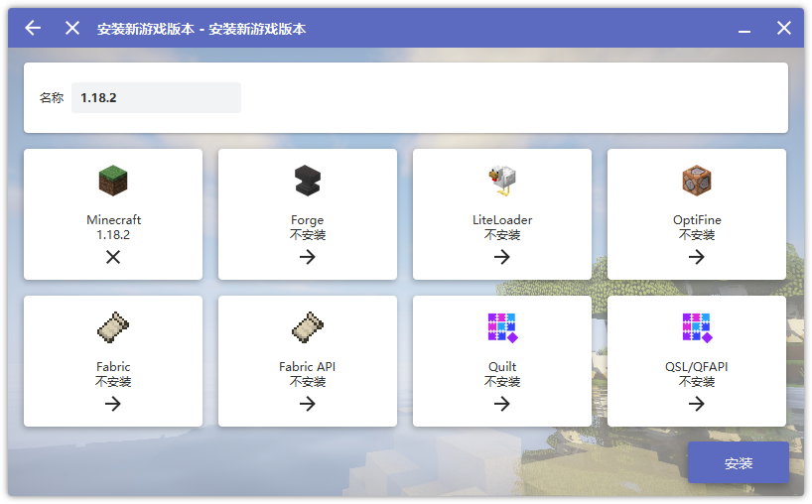Go back with the left arrow icon
The height and width of the screenshot is (504, 812).
tap(33, 28)
